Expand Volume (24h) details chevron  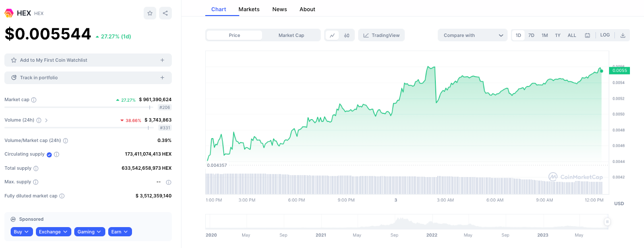[47, 120]
